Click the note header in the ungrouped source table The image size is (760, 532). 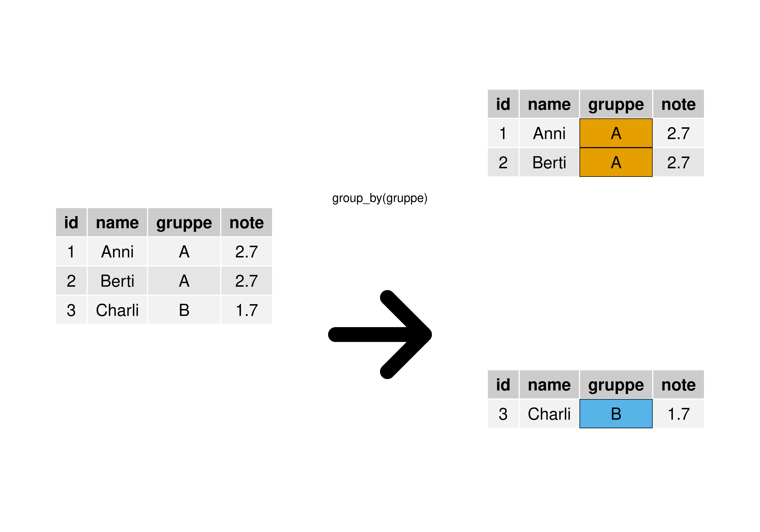(x=247, y=222)
